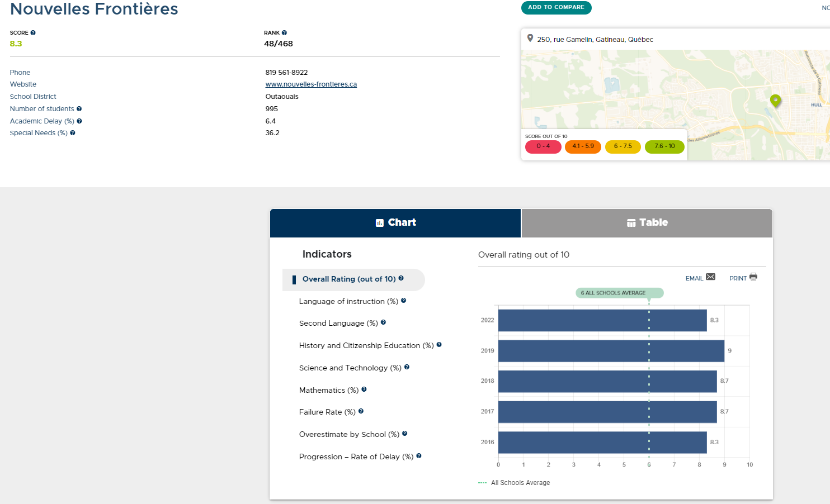Click the address location pin icon

(x=530, y=39)
